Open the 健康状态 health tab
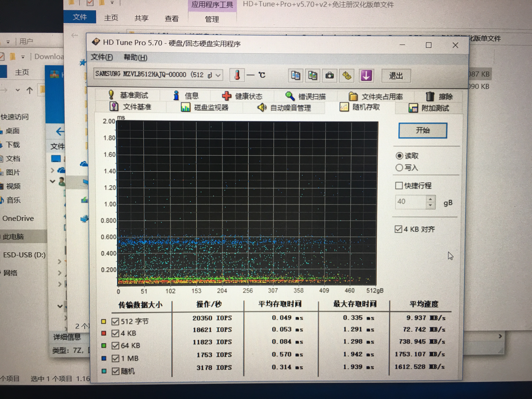The height and width of the screenshot is (399, 532). [x=242, y=96]
